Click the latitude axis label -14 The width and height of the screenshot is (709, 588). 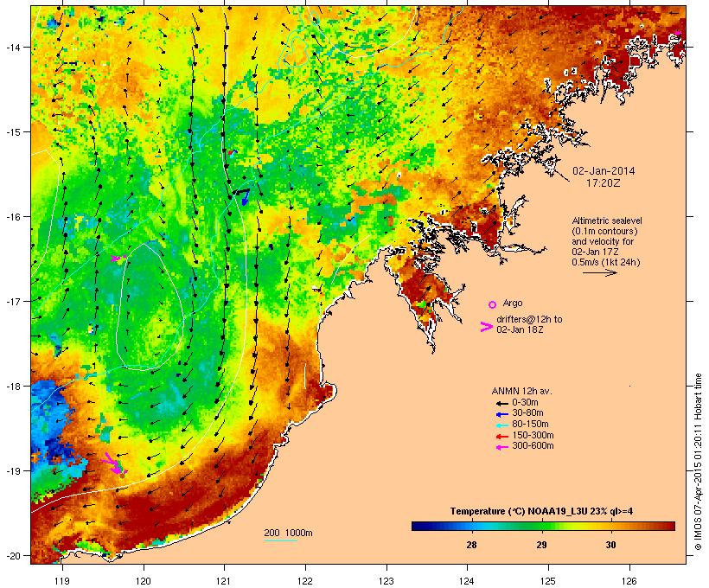click(x=12, y=47)
